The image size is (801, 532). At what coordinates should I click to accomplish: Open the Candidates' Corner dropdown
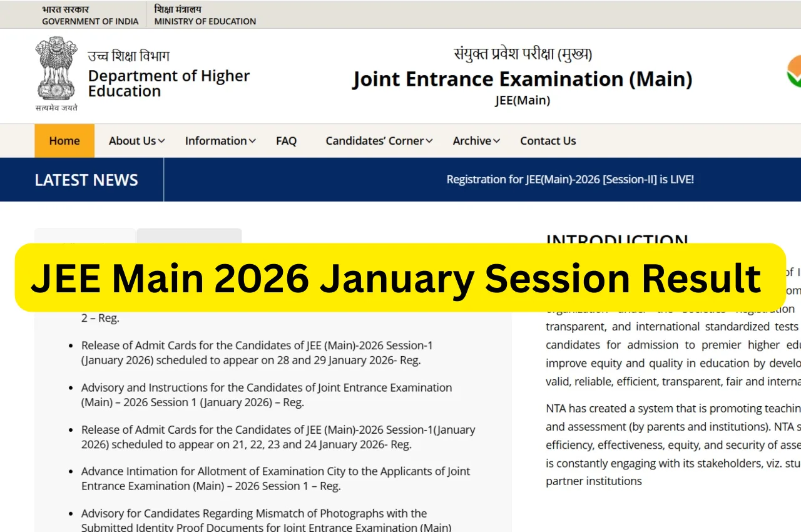(377, 141)
